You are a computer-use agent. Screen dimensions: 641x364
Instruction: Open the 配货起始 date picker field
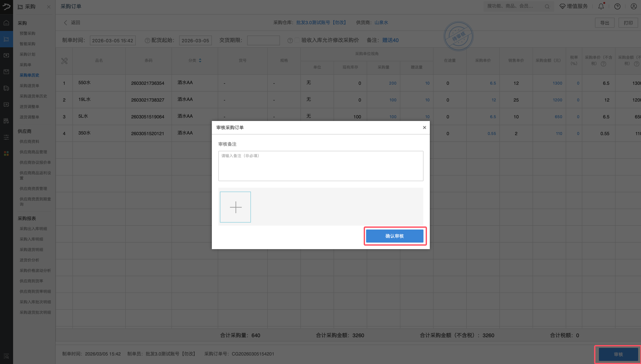pyautogui.click(x=195, y=41)
